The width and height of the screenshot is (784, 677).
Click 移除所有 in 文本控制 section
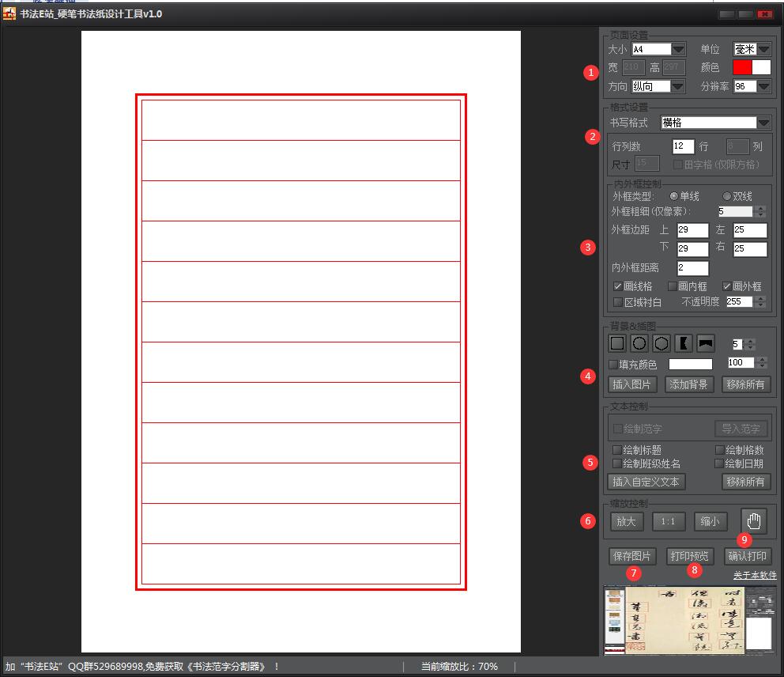click(745, 482)
